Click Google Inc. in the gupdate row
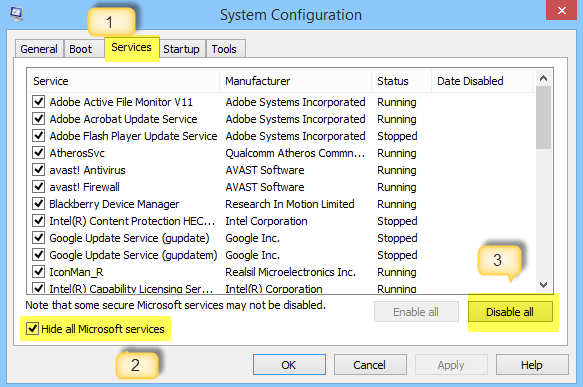 click(253, 238)
